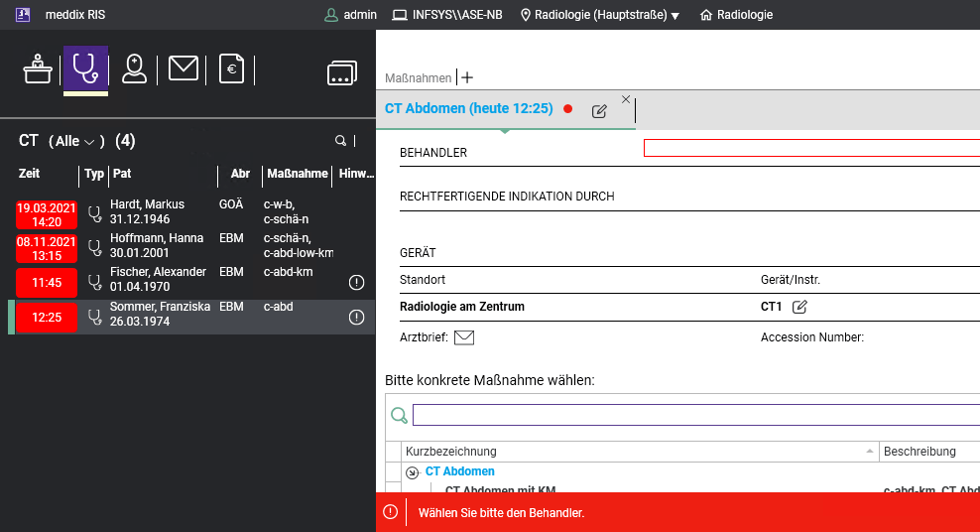Screen dimensions: 980x532
Task: Open the messages envelope icon in toolbar
Action: pos(183,68)
